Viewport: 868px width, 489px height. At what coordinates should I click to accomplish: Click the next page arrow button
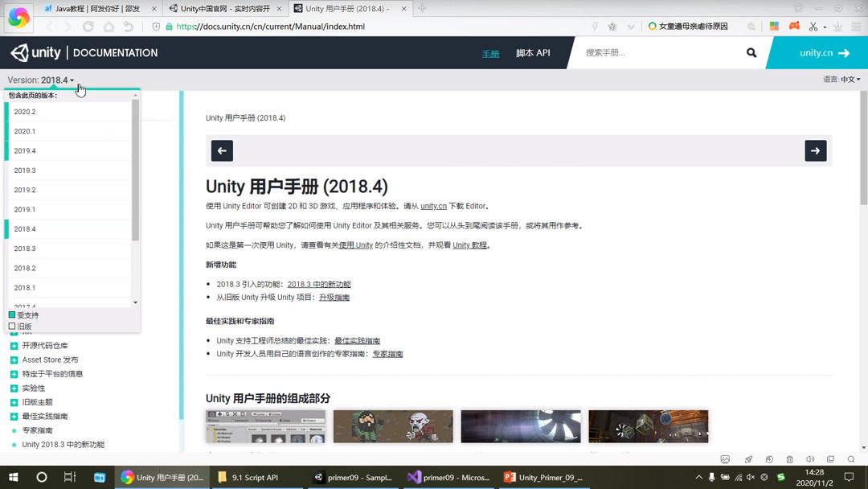tap(815, 150)
